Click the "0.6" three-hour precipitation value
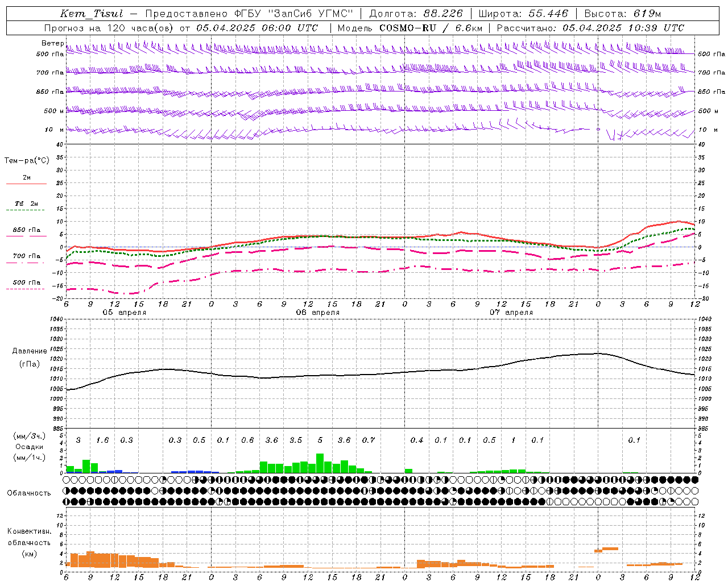728x582 pixels. click(247, 440)
